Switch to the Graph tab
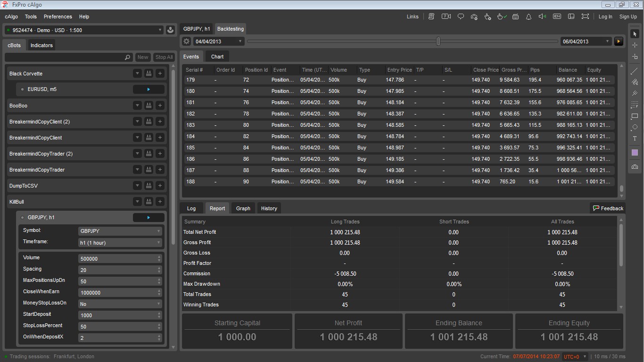 (243, 208)
